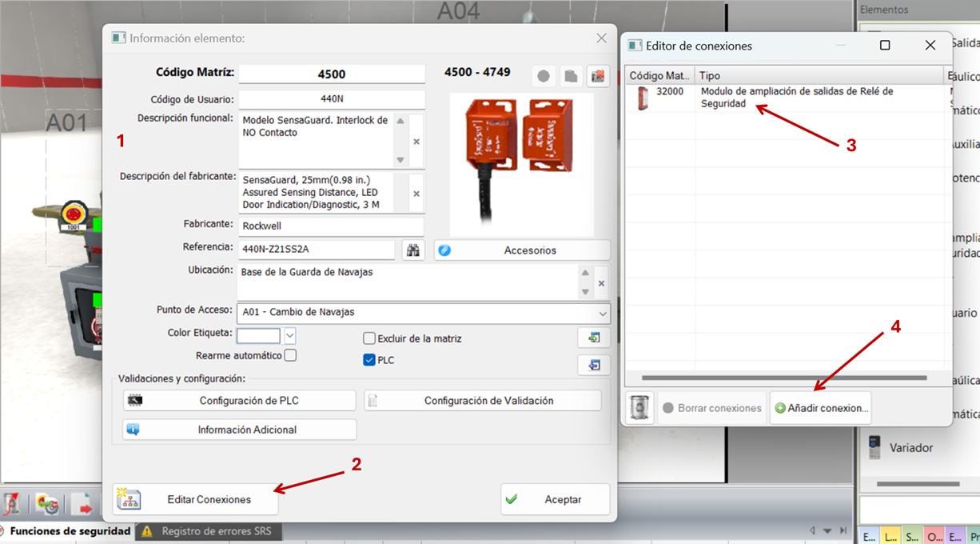Viewport: 980px width, 544px height.
Task: Close the Información elemento dialog
Action: (x=602, y=38)
